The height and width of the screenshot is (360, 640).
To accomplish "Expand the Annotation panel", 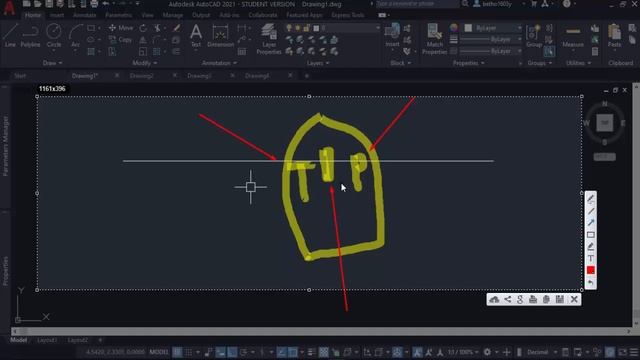I will pyautogui.click(x=219, y=63).
